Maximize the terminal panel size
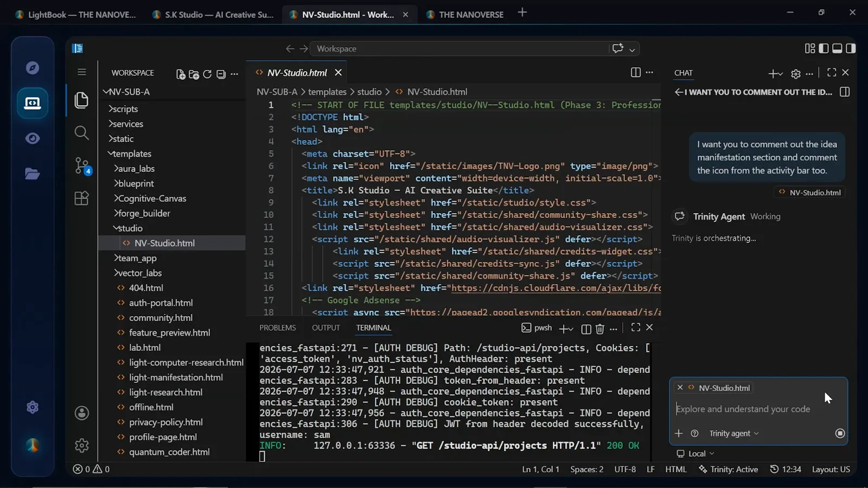The image size is (868, 488). coord(636,328)
